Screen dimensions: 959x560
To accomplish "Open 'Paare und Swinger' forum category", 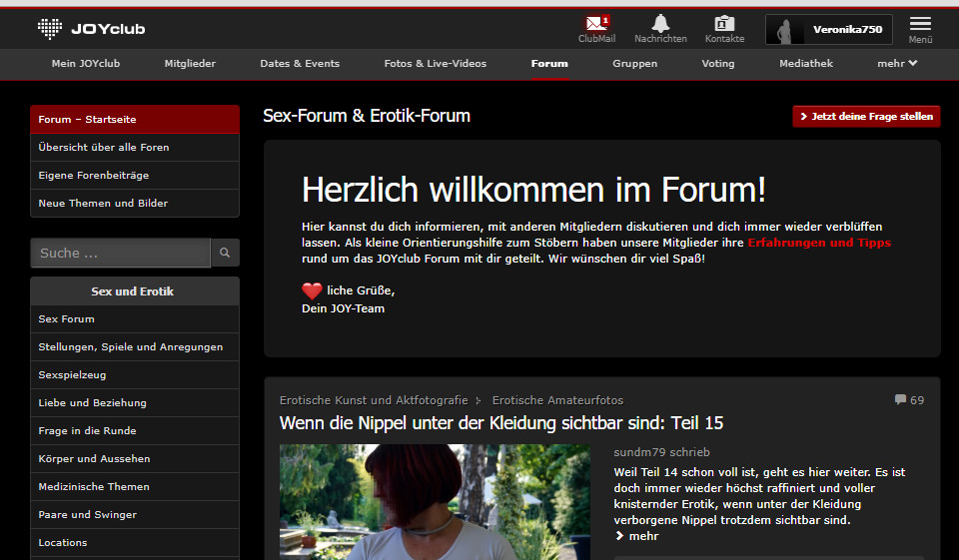I will point(88,515).
